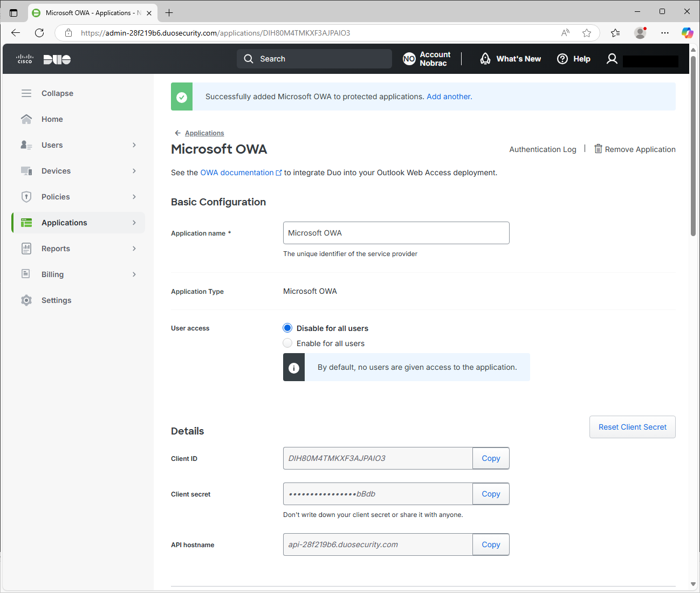The image size is (700, 593).
Task: Open the Authentication Log link
Action: click(x=543, y=149)
